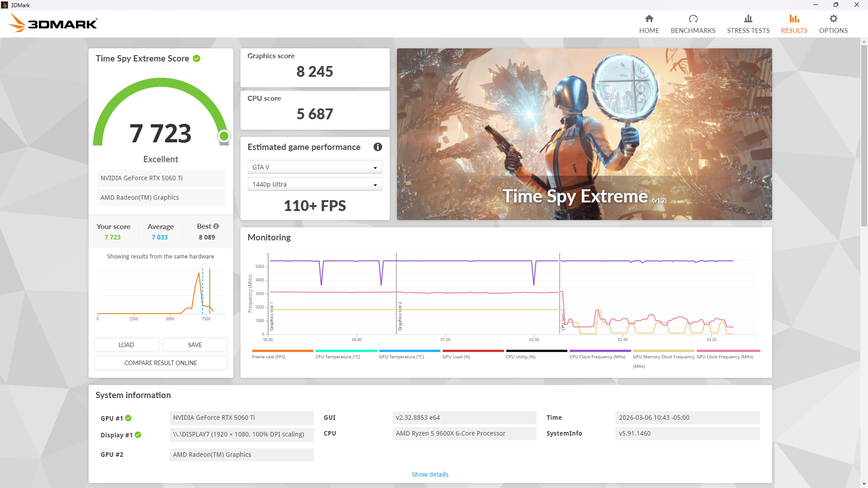Click the green check next to GPU #1
The height and width of the screenshot is (488, 868).
128,418
